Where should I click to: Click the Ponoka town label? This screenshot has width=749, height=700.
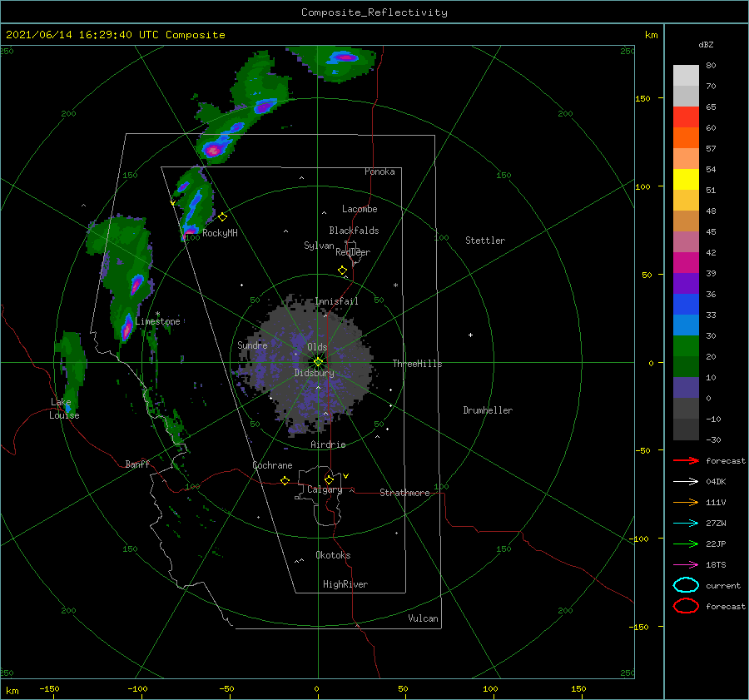coord(379,171)
